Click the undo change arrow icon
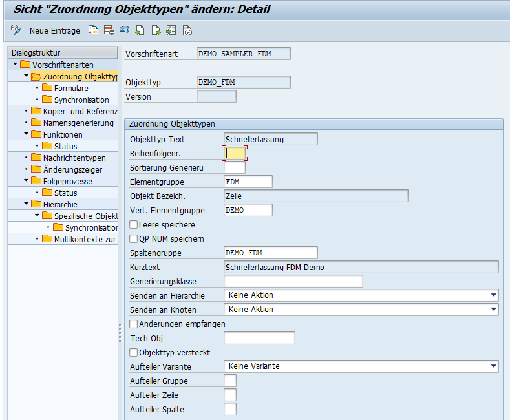510x420 pixels. click(124, 30)
